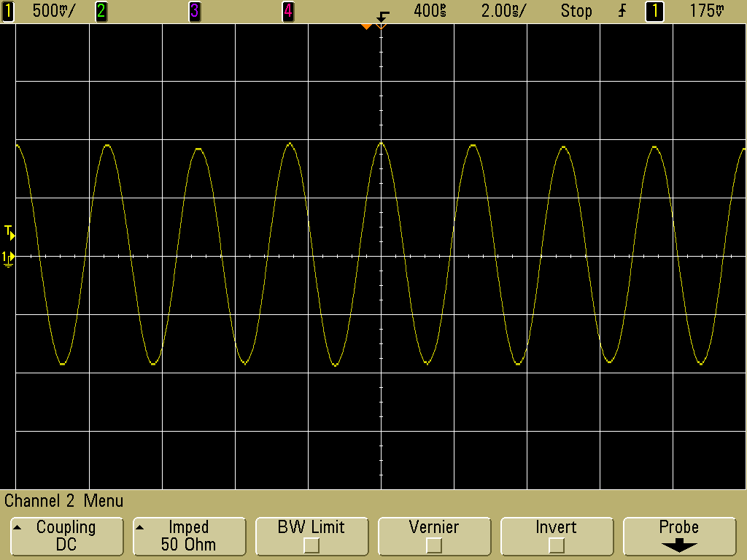The width and height of the screenshot is (747, 560).
Task: Click the Channel 2 Menu title
Action: click(x=64, y=501)
